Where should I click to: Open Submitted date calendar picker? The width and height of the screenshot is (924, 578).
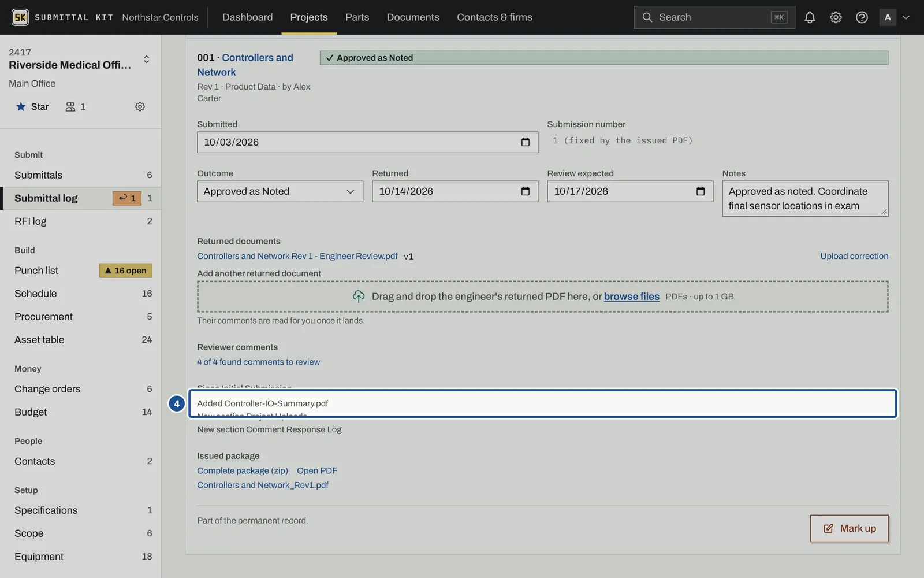[x=526, y=142]
